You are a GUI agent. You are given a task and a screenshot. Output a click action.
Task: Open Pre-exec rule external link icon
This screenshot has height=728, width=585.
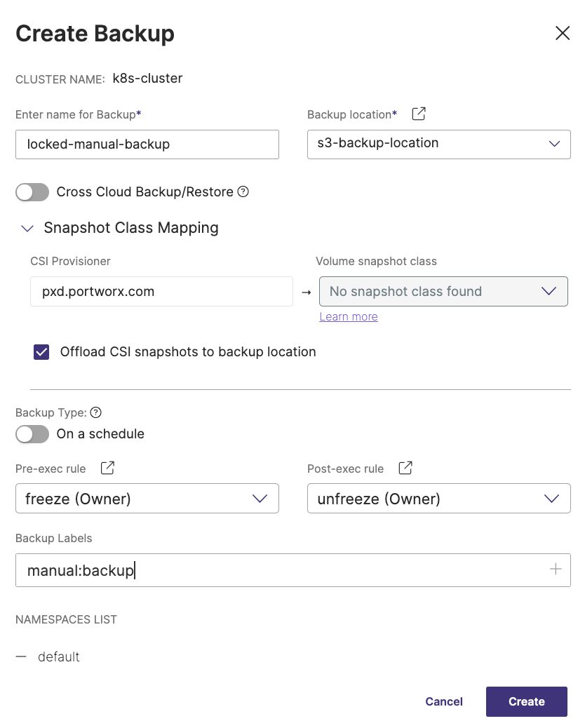click(107, 468)
